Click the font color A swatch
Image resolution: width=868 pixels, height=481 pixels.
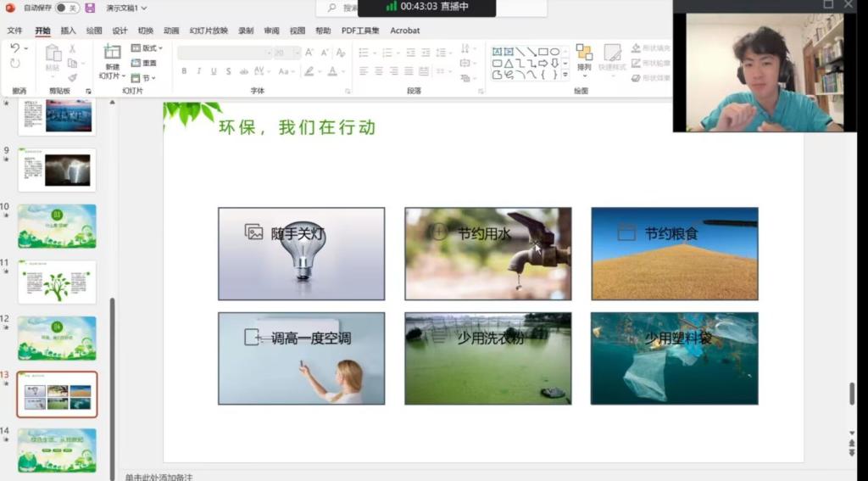click(x=332, y=71)
